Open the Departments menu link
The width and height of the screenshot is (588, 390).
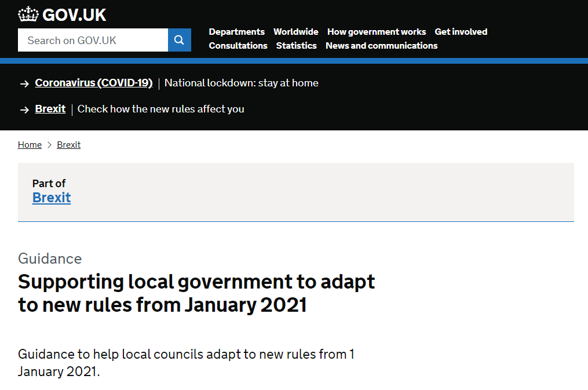coord(236,32)
